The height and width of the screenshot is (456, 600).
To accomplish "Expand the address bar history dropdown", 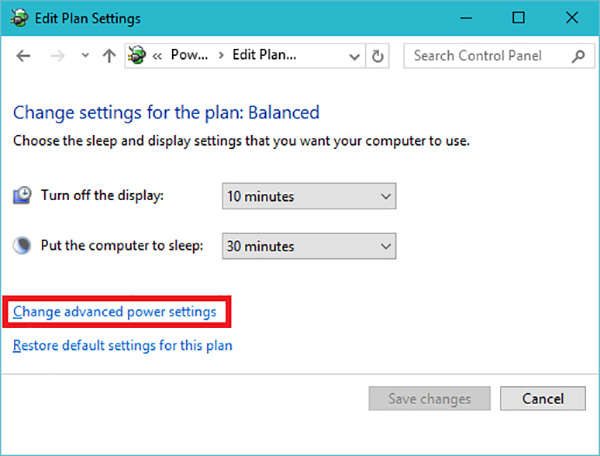I will [x=353, y=56].
